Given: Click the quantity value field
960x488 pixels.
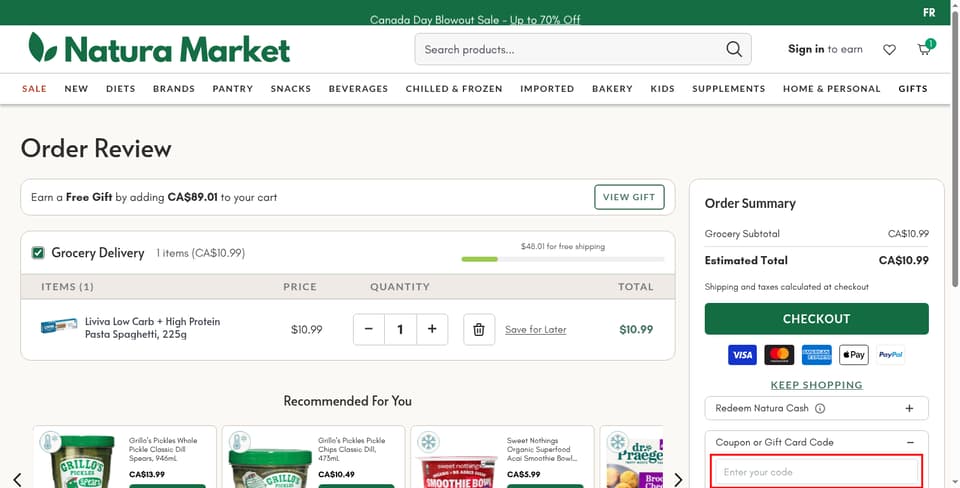Looking at the screenshot, I should pyautogui.click(x=400, y=329).
